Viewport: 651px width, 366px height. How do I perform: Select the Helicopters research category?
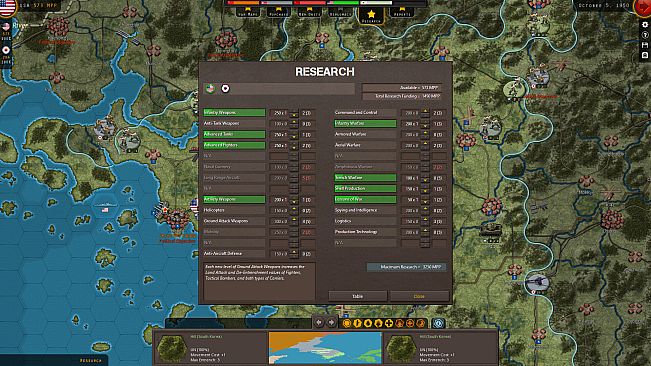[x=234, y=210]
